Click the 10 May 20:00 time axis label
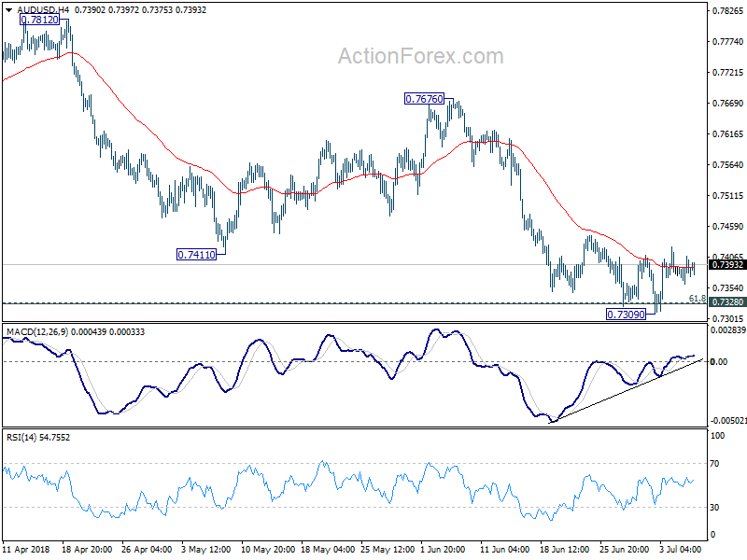The width and height of the screenshot is (747, 560). point(266,549)
